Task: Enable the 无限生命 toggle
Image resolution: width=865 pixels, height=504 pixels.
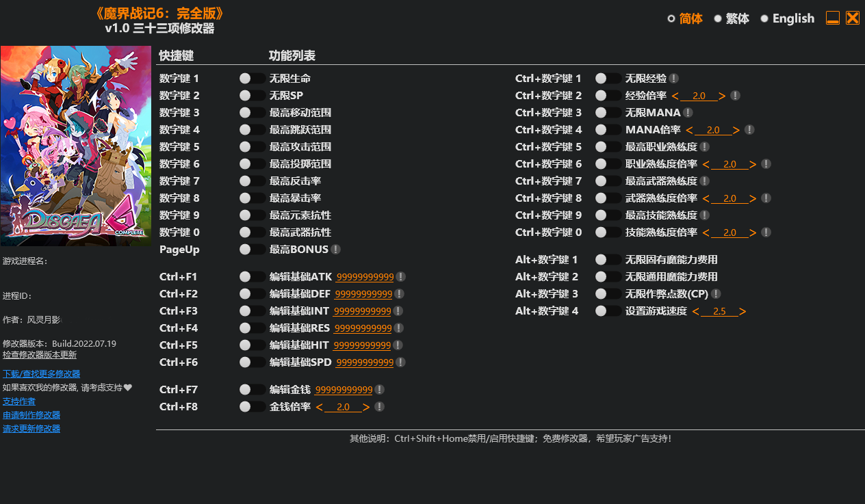Action: coord(251,78)
